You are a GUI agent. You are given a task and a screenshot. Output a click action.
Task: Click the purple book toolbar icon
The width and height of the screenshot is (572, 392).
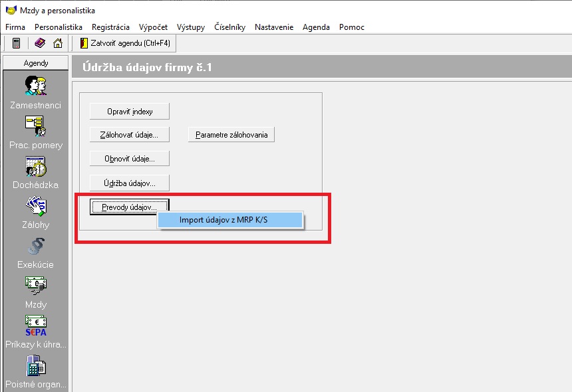pos(40,43)
